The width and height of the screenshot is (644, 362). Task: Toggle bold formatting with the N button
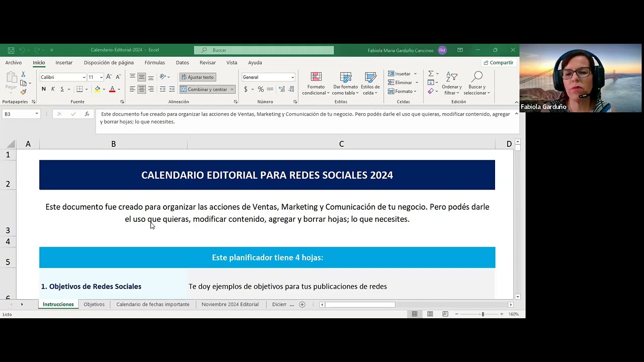(x=44, y=89)
